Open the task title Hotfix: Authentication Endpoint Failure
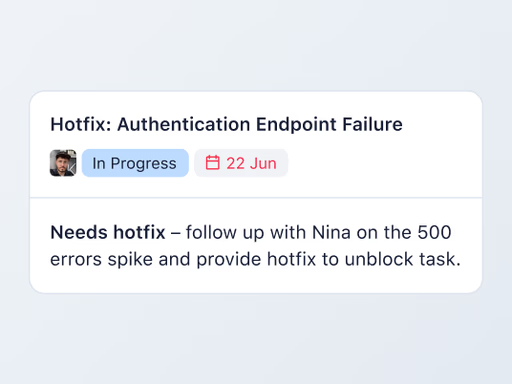This screenshot has width=512, height=384. 226,124
